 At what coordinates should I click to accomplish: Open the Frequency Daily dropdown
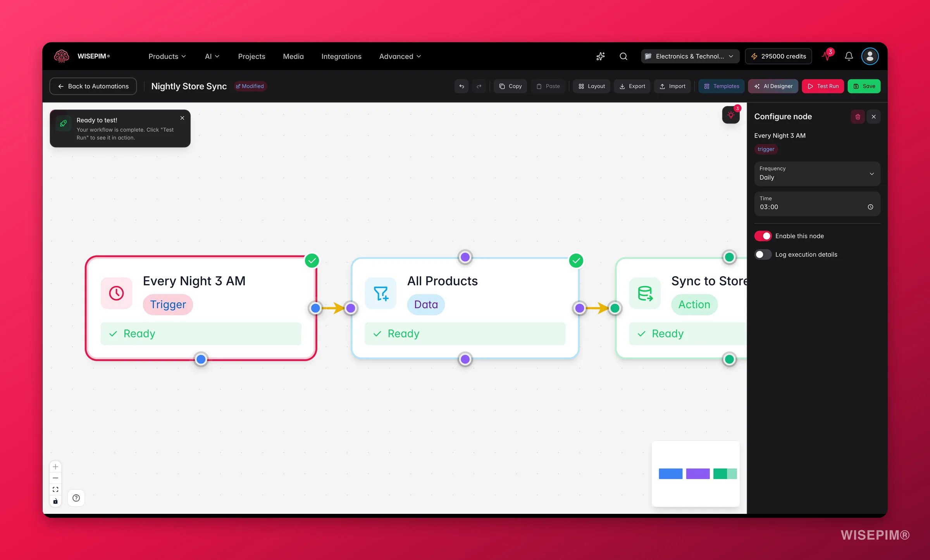point(817,174)
